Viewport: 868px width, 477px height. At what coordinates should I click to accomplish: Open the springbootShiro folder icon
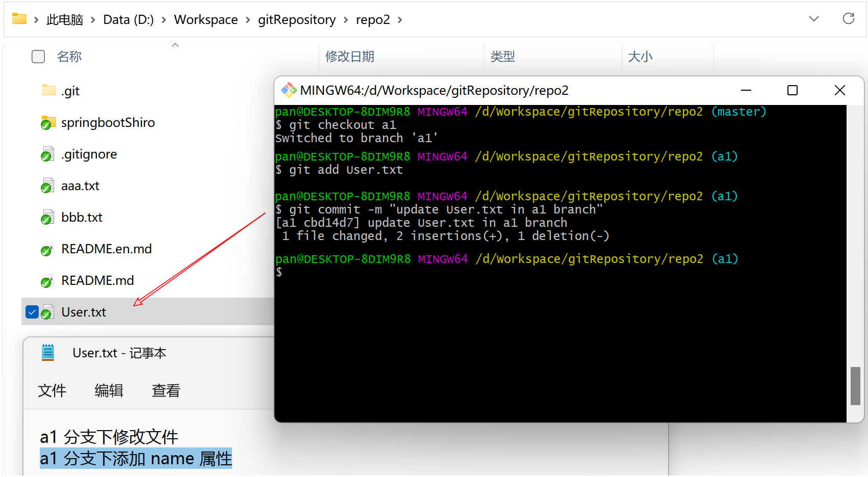click(48, 123)
